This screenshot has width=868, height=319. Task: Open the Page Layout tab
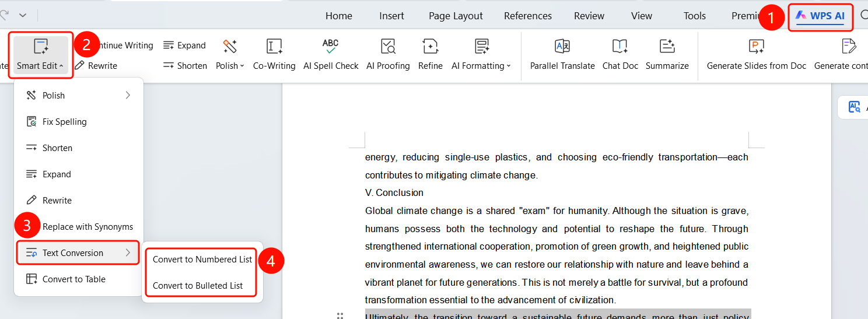pyautogui.click(x=456, y=16)
